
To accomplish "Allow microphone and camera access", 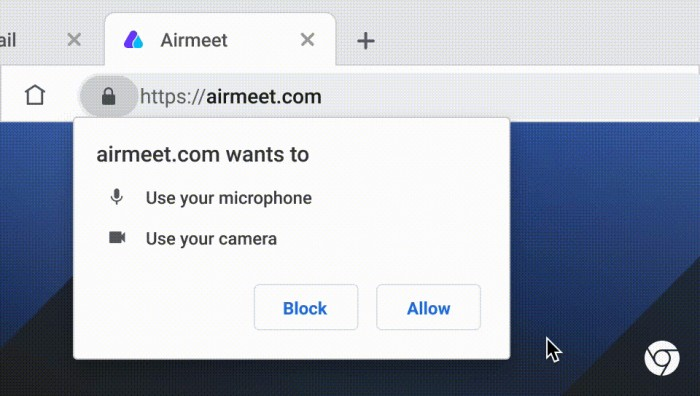I will [428, 307].
